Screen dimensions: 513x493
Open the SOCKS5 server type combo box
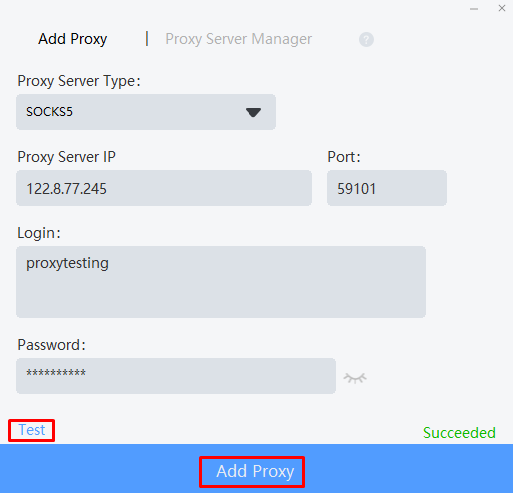(146, 112)
